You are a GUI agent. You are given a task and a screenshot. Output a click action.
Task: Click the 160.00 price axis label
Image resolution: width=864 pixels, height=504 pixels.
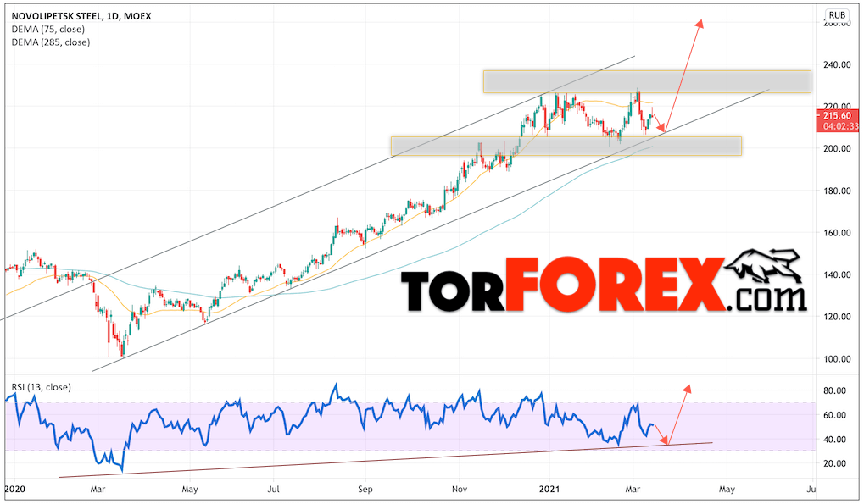[837, 233]
